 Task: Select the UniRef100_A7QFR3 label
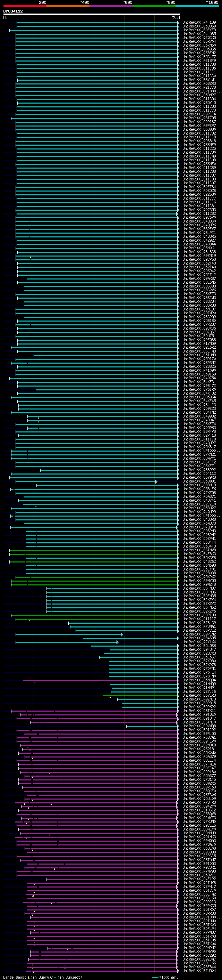[199, 802]
